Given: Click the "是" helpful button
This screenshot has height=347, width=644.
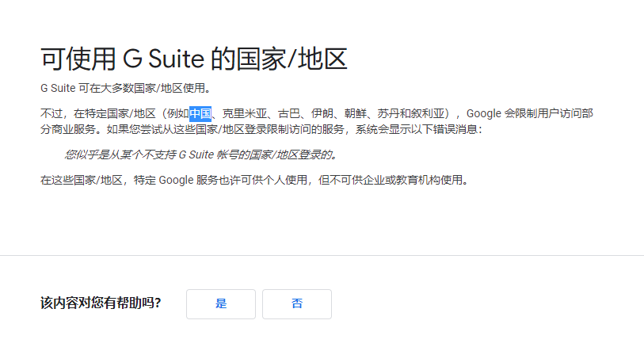Looking at the screenshot, I should (220, 303).
